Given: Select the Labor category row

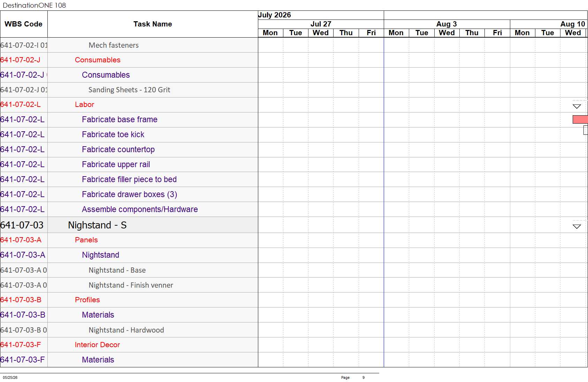Looking at the screenshot, I should click(129, 104).
